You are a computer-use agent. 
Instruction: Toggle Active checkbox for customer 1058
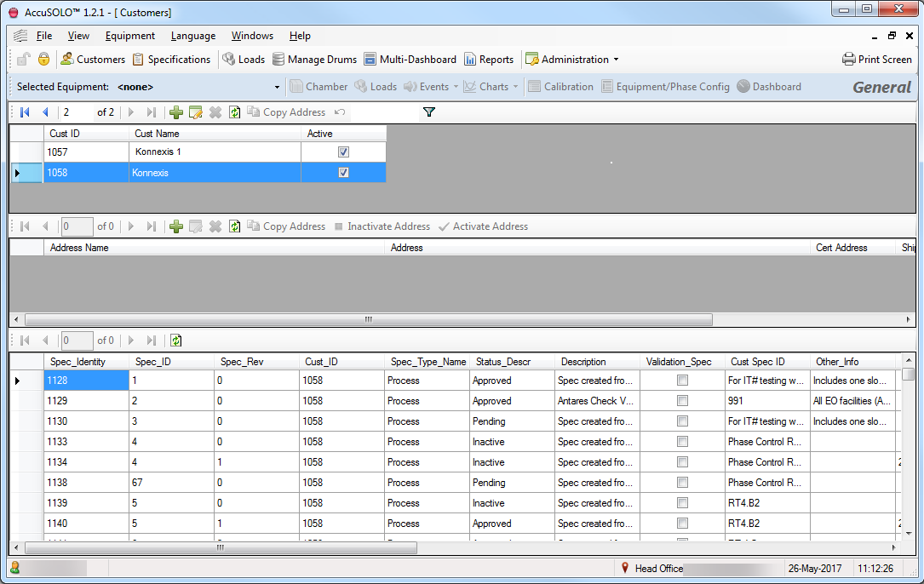(343, 173)
